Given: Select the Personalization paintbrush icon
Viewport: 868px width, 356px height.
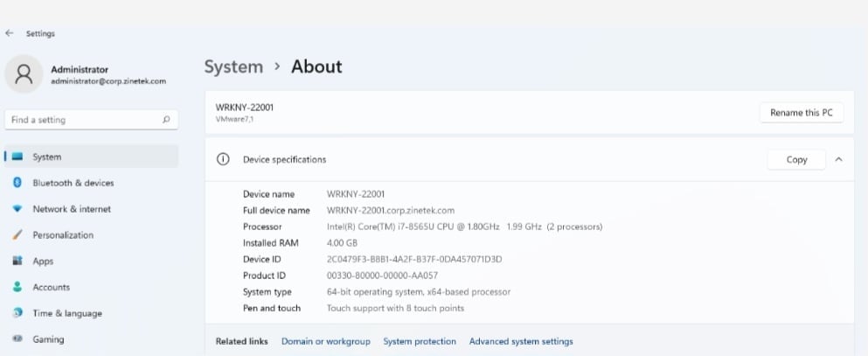Looking at the screenshot, I should click(17, 234).
